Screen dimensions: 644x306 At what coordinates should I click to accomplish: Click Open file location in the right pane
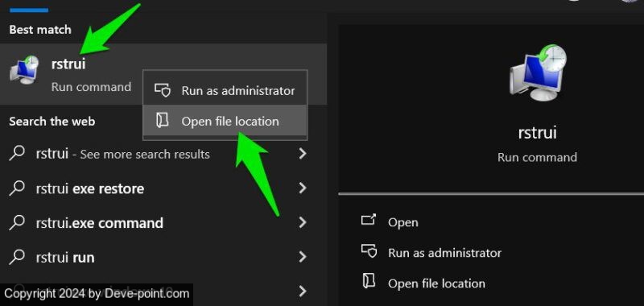[x=436, y=283]
